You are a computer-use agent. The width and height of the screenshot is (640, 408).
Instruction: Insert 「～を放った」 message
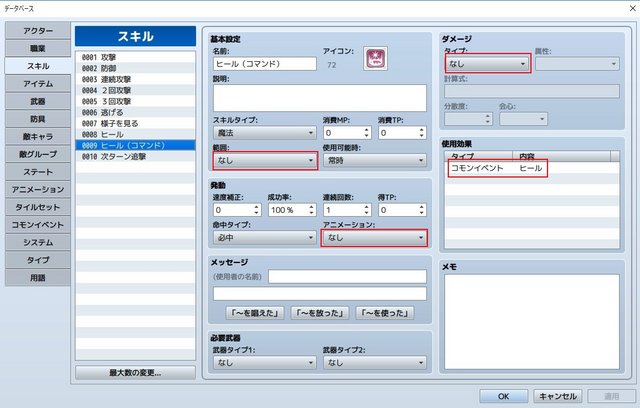tap(320, 313)
